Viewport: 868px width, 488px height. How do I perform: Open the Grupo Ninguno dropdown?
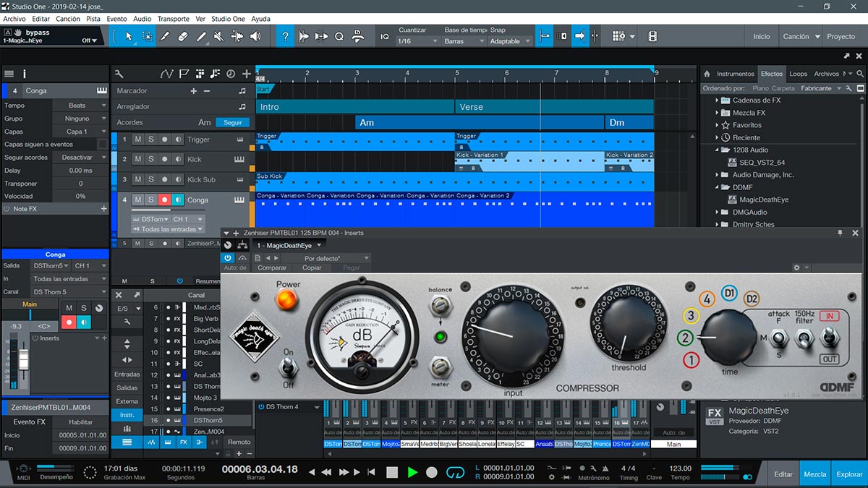[80, 119]
